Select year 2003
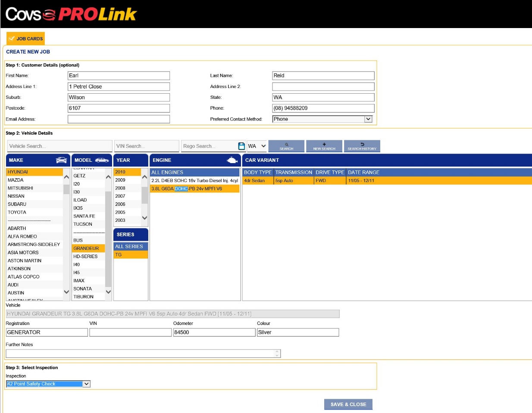Screen dimensions: 532x413 (x=127, y=220)
